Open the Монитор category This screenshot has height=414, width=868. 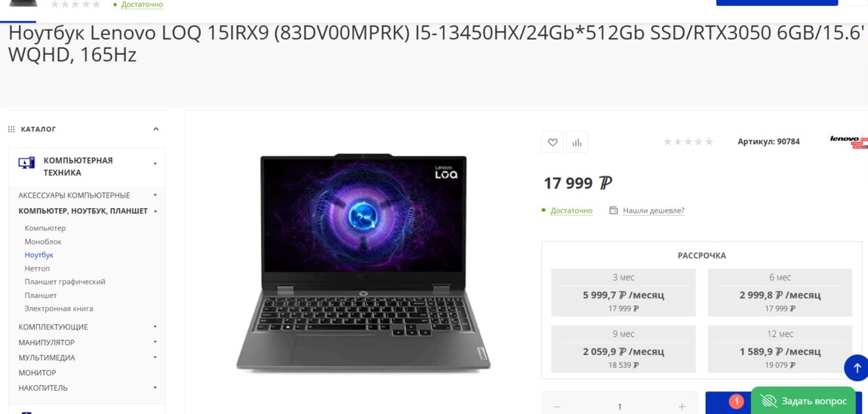[x=37, y=373]
